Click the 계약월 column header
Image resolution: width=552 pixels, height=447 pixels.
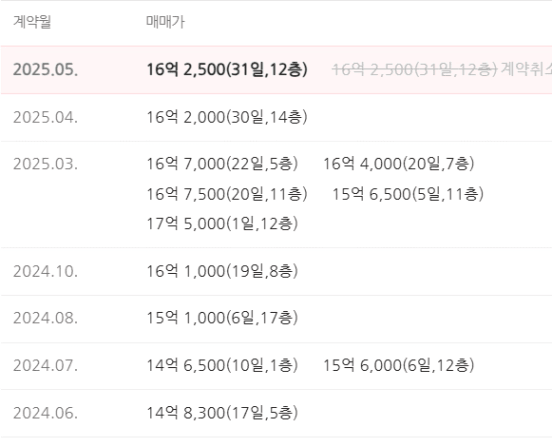32,22
